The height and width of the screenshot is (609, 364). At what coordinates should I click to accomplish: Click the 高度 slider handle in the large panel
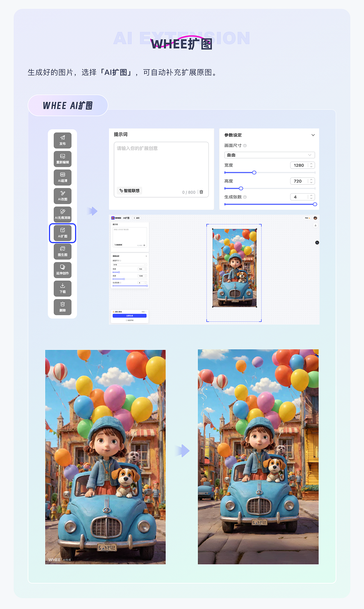(x=241, y=188)
